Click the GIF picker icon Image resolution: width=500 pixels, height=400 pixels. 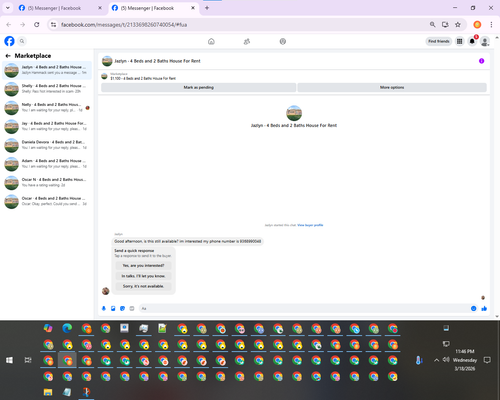point(132,309)
